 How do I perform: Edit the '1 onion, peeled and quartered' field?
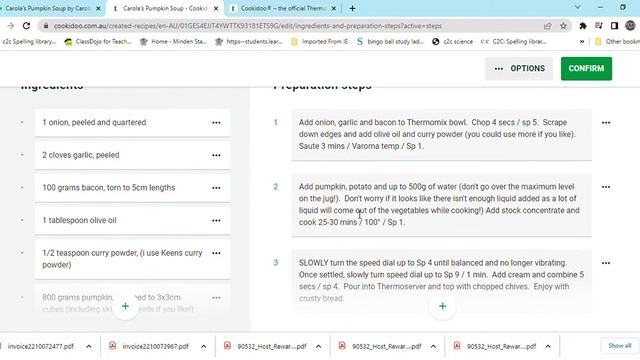(x=132, y=122)
